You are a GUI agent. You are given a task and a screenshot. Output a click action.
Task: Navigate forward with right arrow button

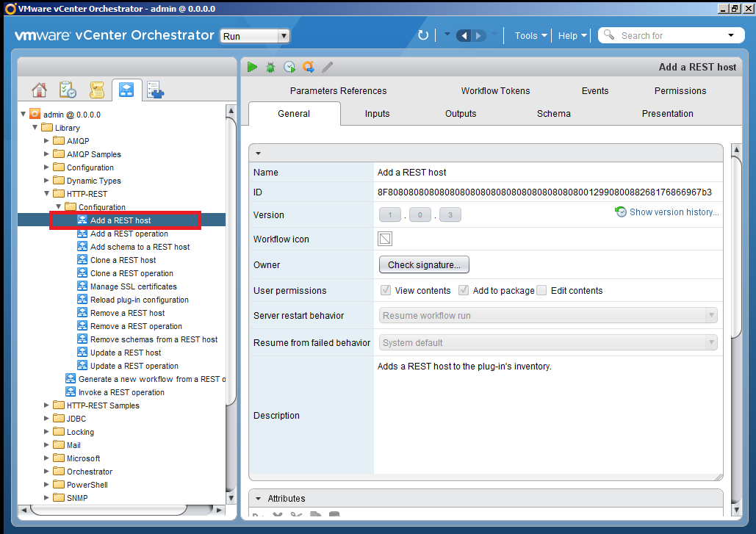pos(478,35)
